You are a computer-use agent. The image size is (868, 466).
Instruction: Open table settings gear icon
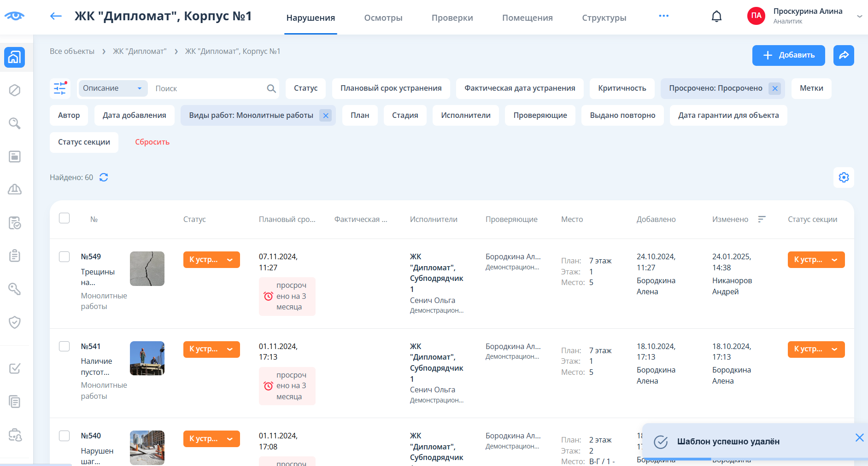tap(843, 177)
